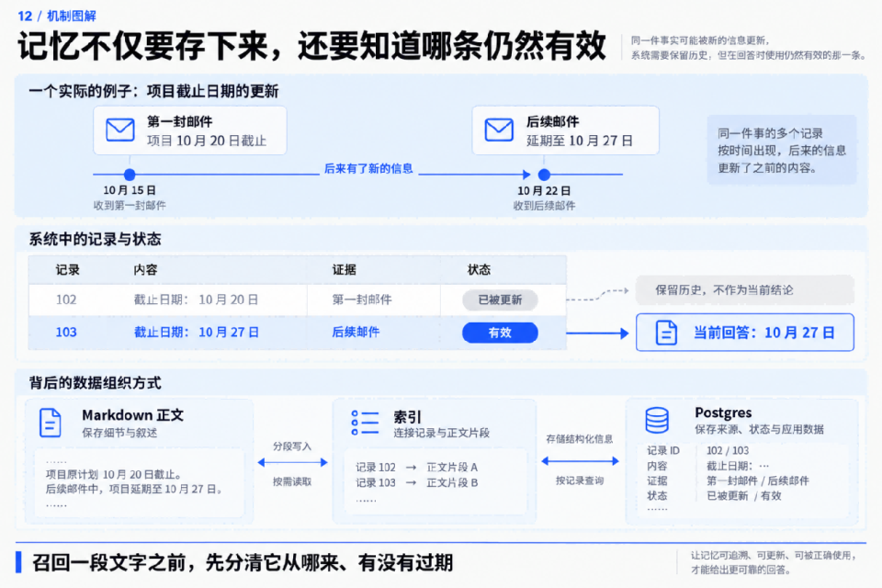Click the envelope icon beside 后续邮件 card title
The height and width of the screenshot is (588, 882).
tap(499, 130)
